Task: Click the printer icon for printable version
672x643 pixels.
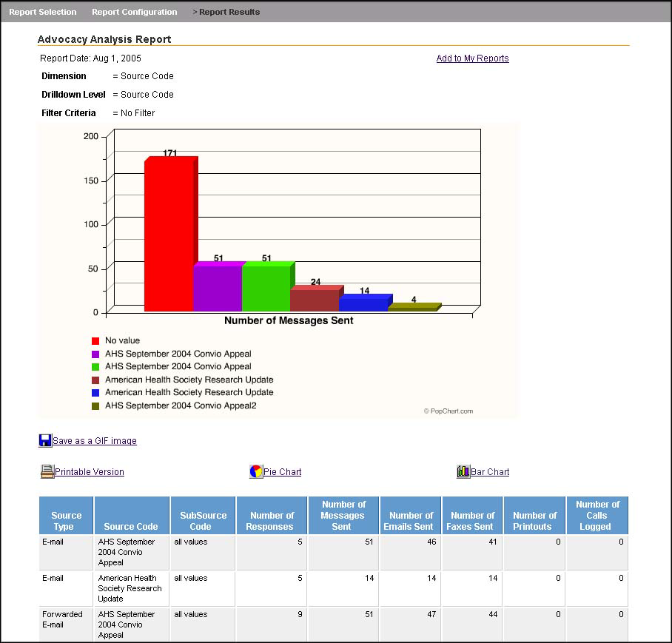Action: (47, 471)
